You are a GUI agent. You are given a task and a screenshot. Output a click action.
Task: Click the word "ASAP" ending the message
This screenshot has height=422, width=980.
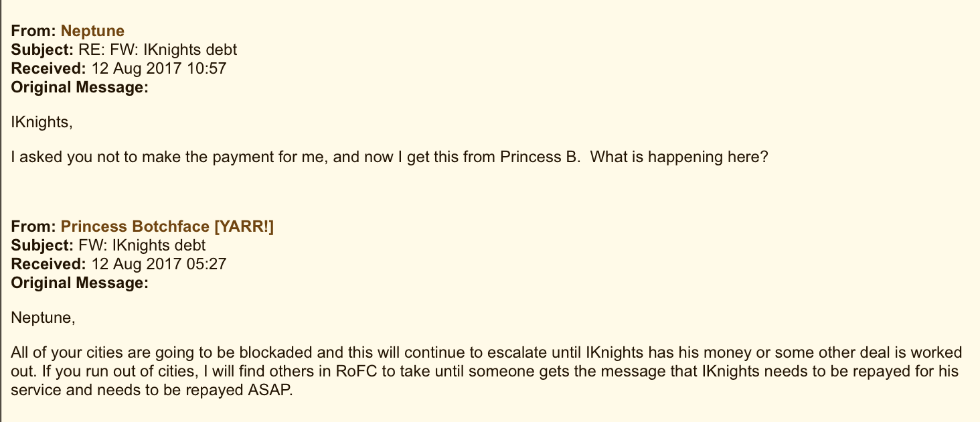click(x=274, y=390)
